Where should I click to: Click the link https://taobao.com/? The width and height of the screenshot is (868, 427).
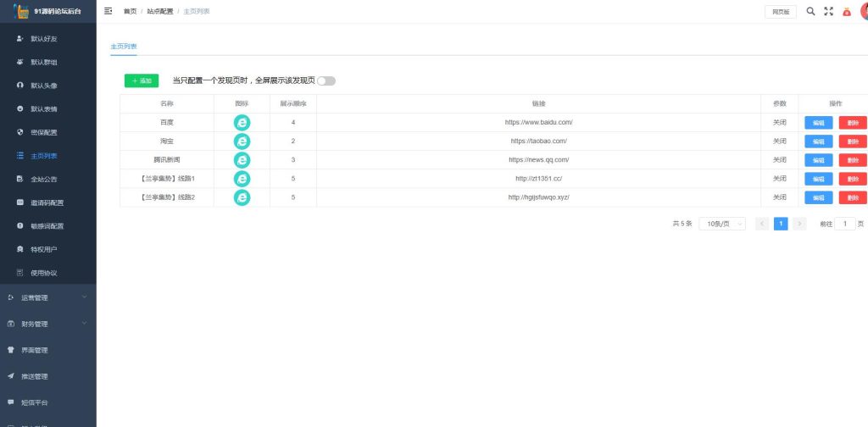click(x=538, y=141)
